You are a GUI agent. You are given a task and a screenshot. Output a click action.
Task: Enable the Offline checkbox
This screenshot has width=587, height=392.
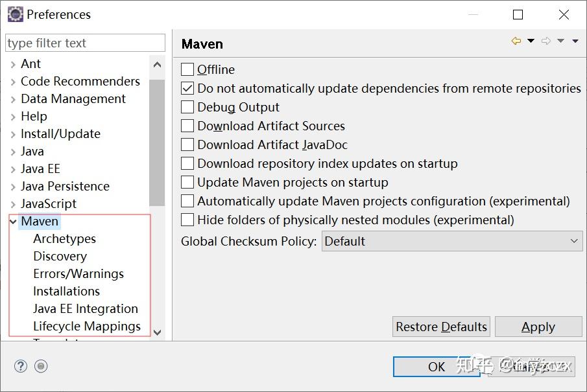tap(187, 69)
